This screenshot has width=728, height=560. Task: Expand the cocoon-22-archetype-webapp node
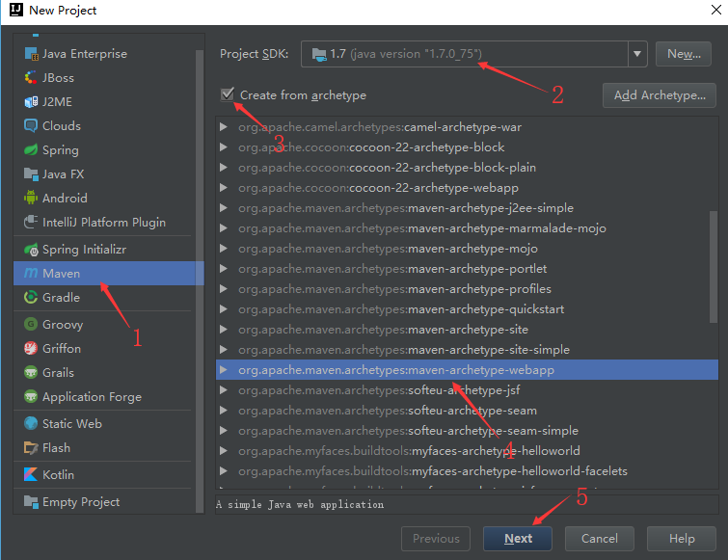(x=224, y=187)
